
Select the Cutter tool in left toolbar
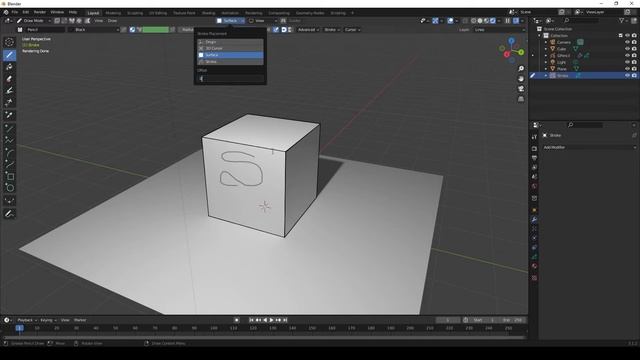click(x=9, y=102)
